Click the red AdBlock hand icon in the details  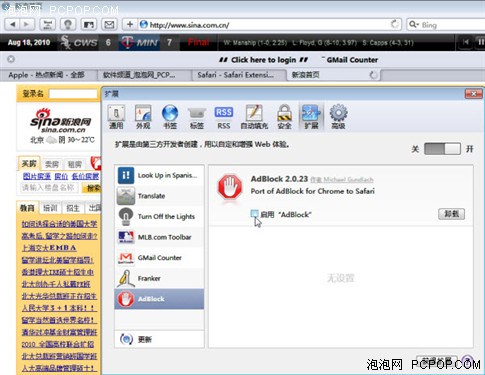(230, 187)
